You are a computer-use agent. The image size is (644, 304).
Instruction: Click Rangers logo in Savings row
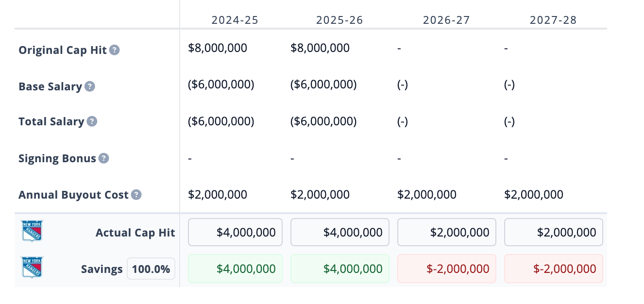(32, 268)
